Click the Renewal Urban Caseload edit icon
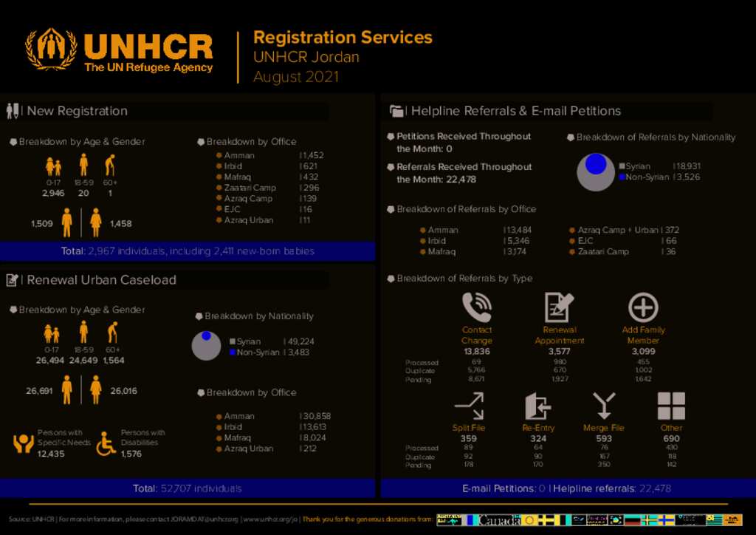 point(12,280)
